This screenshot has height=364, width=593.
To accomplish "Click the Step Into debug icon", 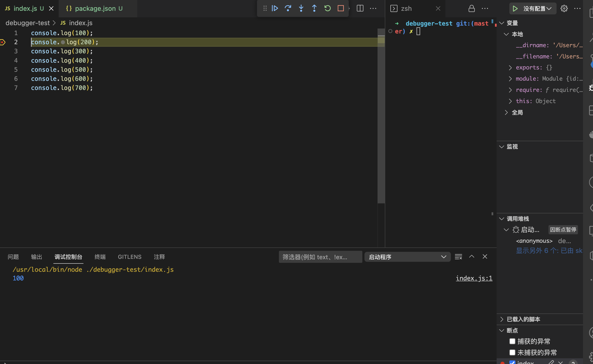I will click(301, 8).
